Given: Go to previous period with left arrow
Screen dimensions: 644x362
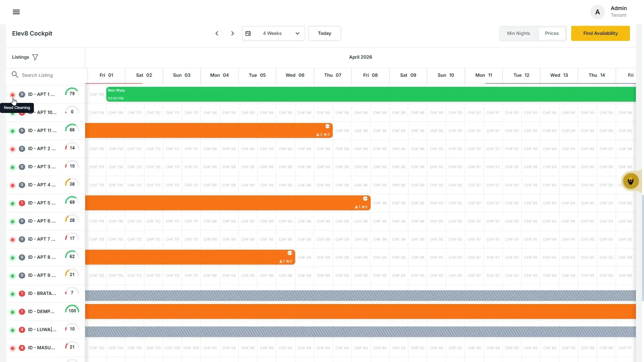Looking at the screenshot, I should [x=217, y=34].
